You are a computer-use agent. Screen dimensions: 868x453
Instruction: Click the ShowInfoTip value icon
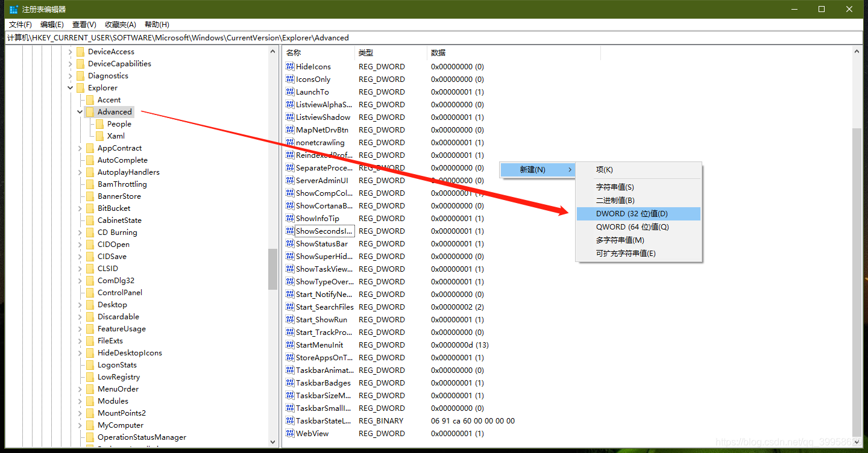290,218
